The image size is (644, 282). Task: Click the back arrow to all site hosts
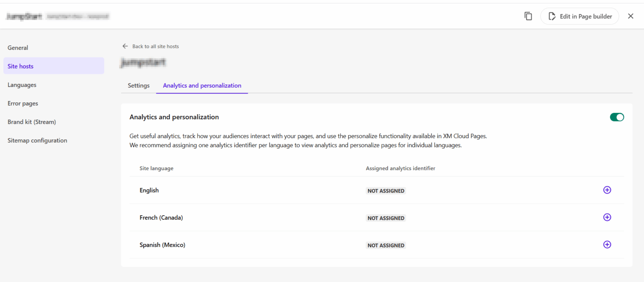(125, 46)
